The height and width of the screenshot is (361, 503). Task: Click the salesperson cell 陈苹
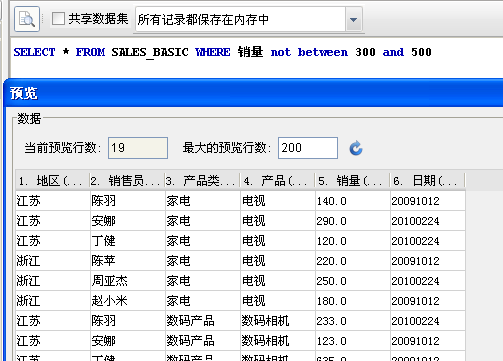tap(128, 261)
